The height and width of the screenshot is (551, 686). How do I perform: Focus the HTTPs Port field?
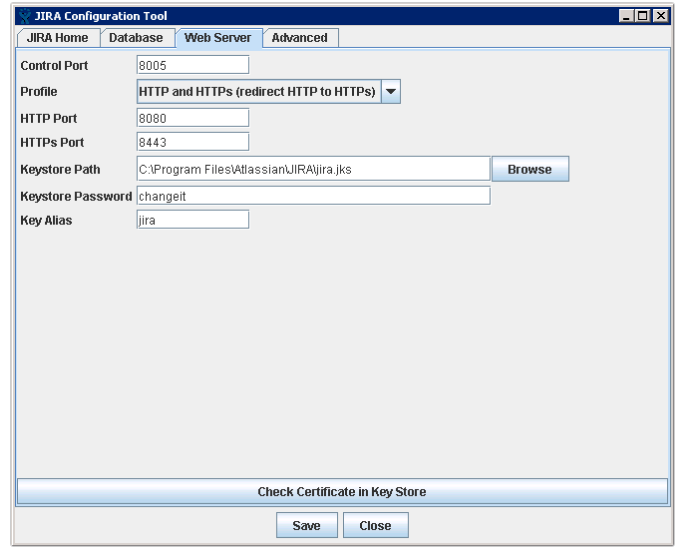[x=193, y=142]
